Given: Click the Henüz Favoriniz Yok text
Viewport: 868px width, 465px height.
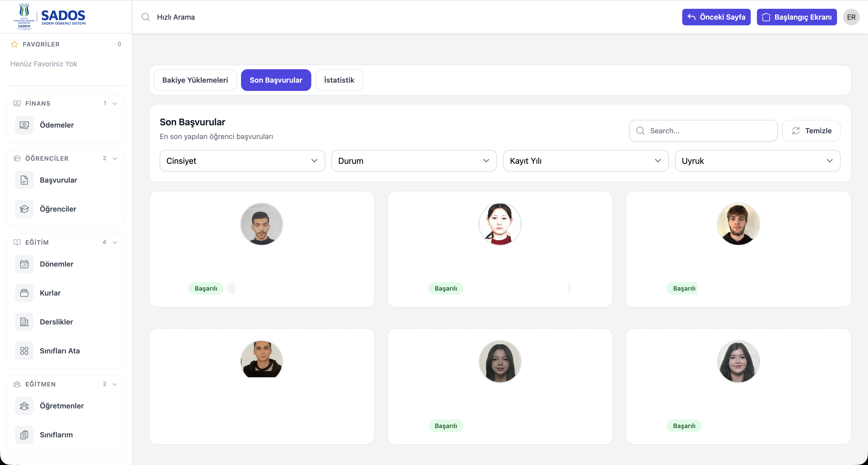Looking at the screenshot, I should (44, 64).
